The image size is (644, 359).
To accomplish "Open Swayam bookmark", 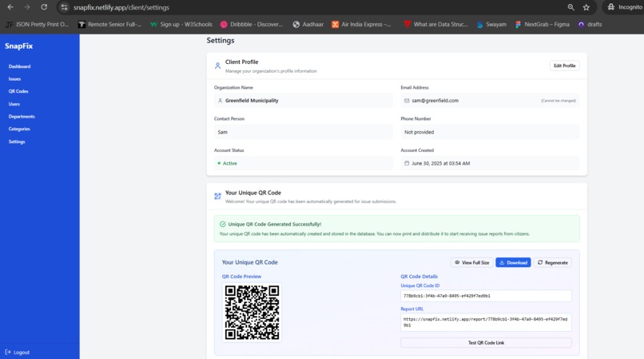I will (x=491, y=24).
